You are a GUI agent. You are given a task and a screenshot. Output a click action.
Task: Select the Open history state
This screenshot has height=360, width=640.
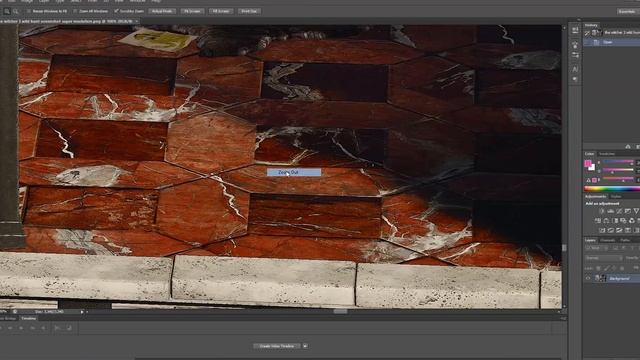(612, 42)
